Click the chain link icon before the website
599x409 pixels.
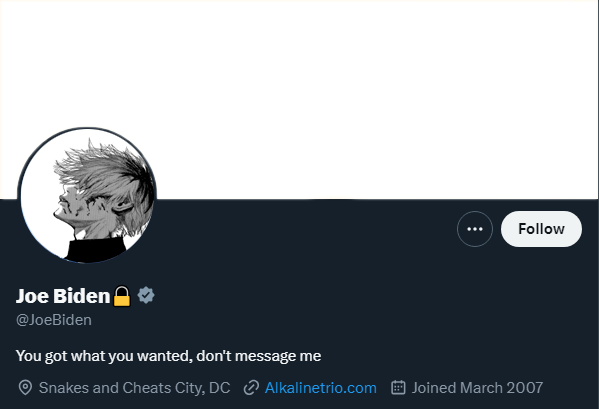[251, 388]
